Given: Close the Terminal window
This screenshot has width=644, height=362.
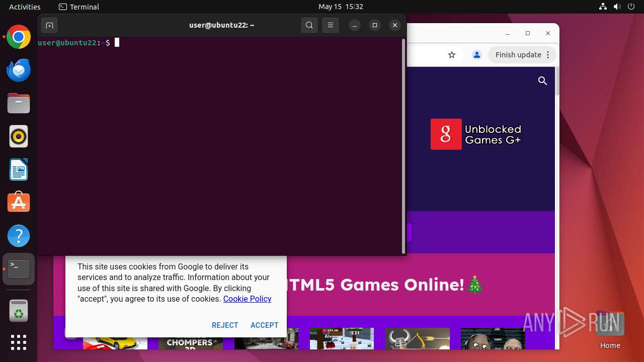Looking at the screenshot, I should (395, 25).
